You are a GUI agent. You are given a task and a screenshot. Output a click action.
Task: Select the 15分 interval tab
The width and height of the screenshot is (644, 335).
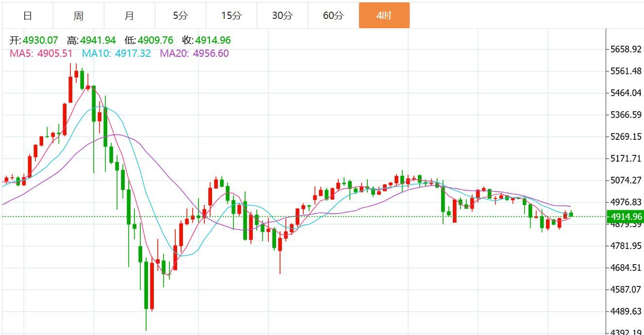pos(231,16)
